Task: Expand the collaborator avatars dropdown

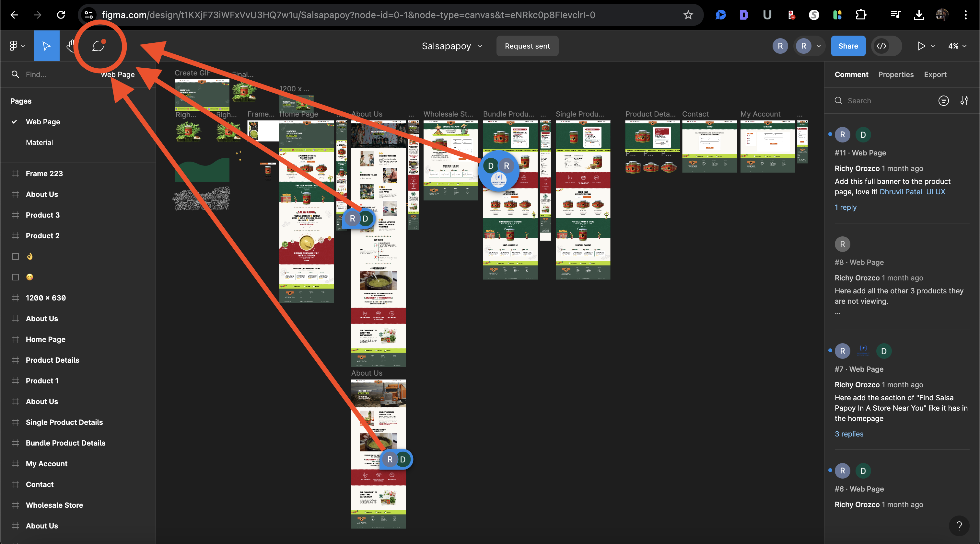Action: tap(818, 46)
